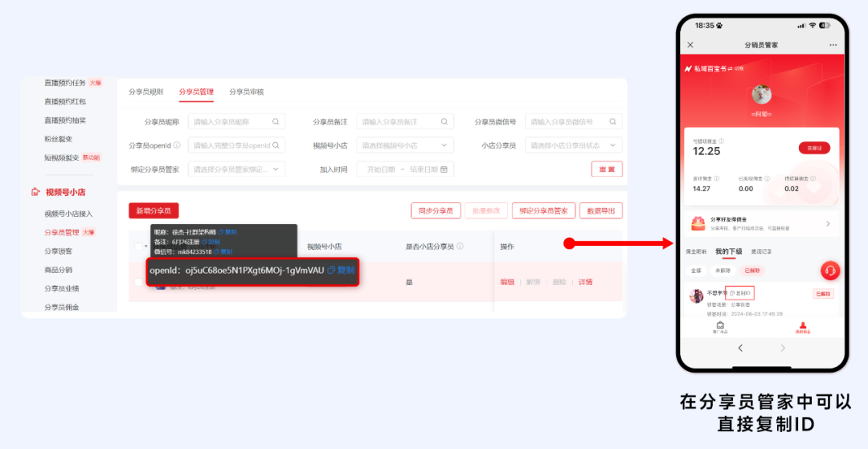868x449 pixels.
Task: Click the red customer service headset icon
Action: (830, 271)
